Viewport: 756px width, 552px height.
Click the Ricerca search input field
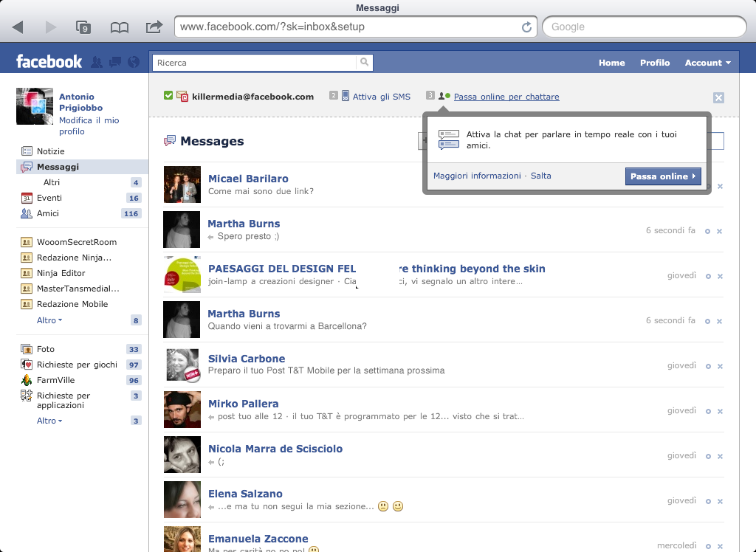coord(255,63)
